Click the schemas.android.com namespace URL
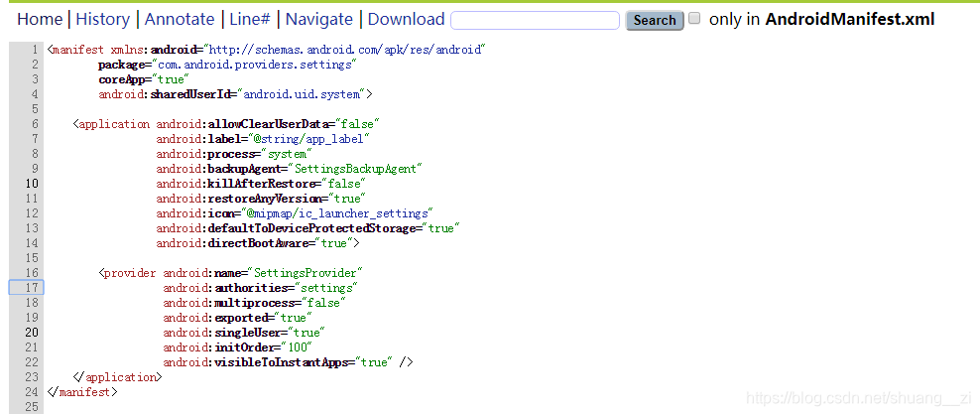This screenshot has width=980, height=416. click(x=345, y=50)
